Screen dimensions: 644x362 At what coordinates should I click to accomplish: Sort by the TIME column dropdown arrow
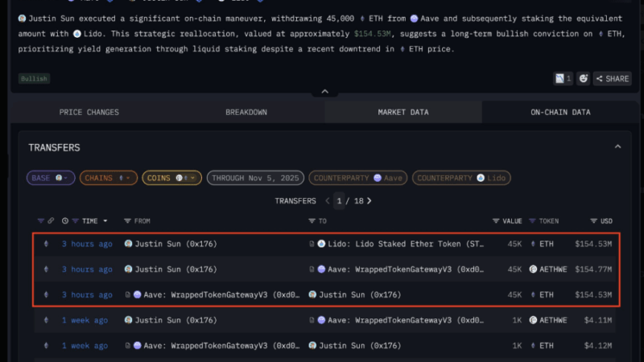pyautogui.click(x=105, y=220)
